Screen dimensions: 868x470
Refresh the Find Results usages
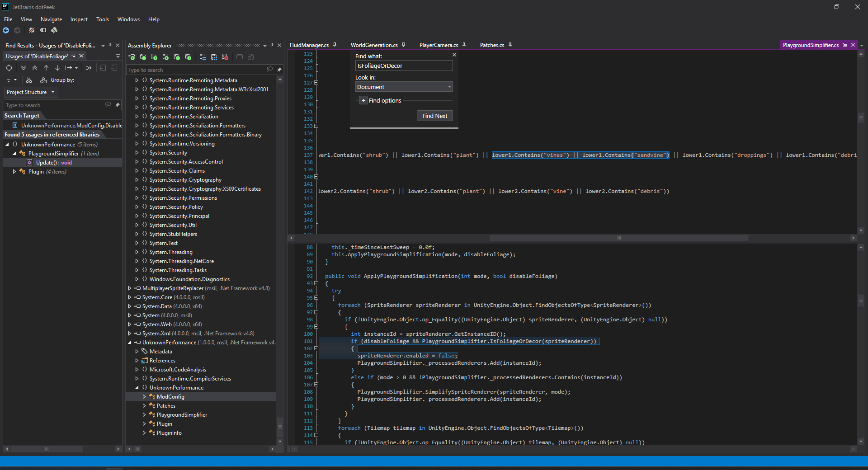(9, 68)
